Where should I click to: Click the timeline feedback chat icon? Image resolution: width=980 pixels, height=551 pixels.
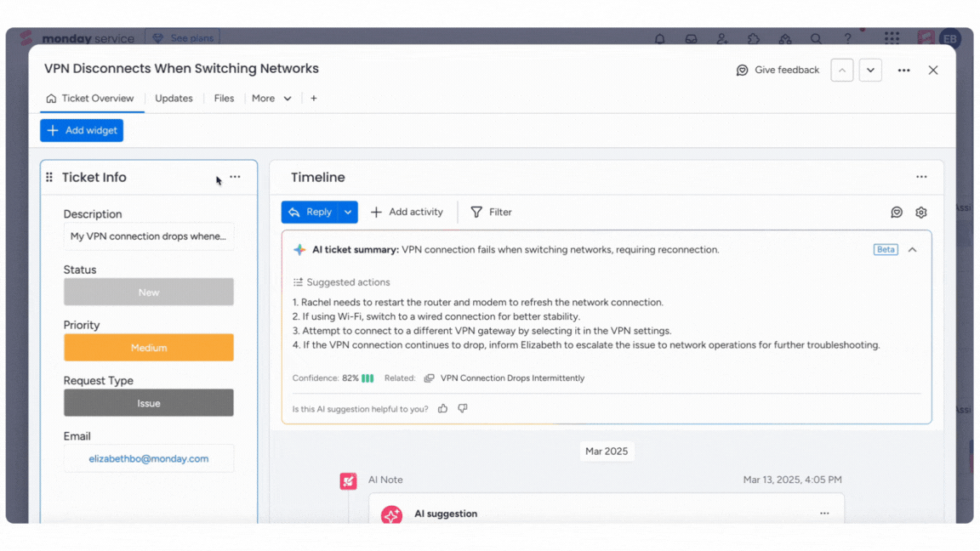click(x=897, y=213)
